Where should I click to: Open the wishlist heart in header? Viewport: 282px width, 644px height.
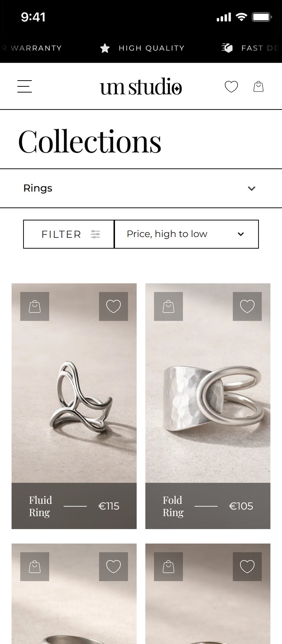[231, 86]
